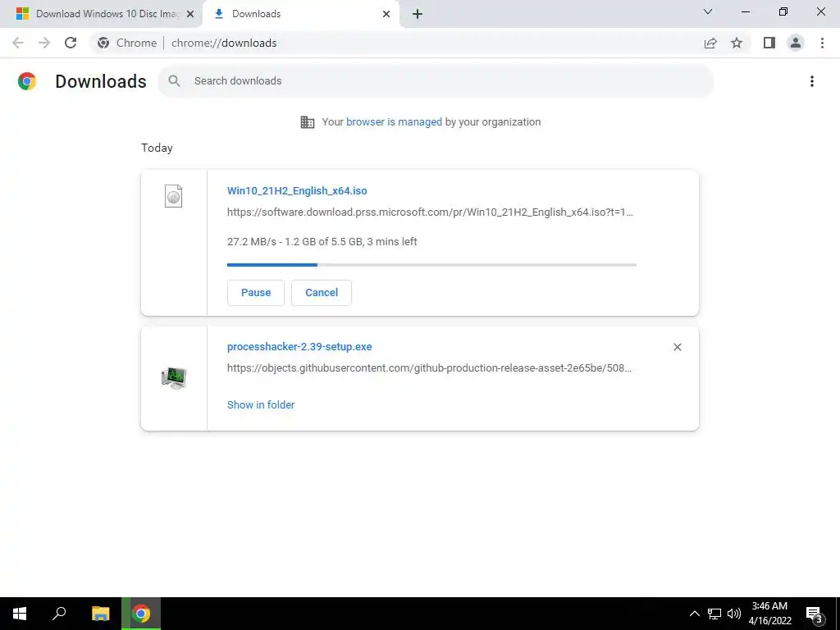Screen dimensions: 840x630
Task: Open Windows taskbar search
Action: click(x=59, y=614)
